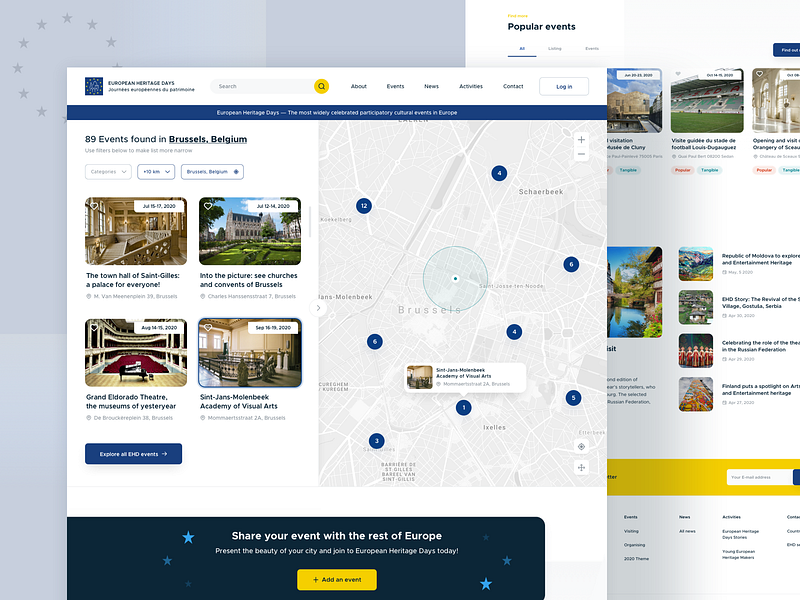Click the map move/pan icon
The height and width of the screenshot is (600, 800).
(x=581, y=467)
